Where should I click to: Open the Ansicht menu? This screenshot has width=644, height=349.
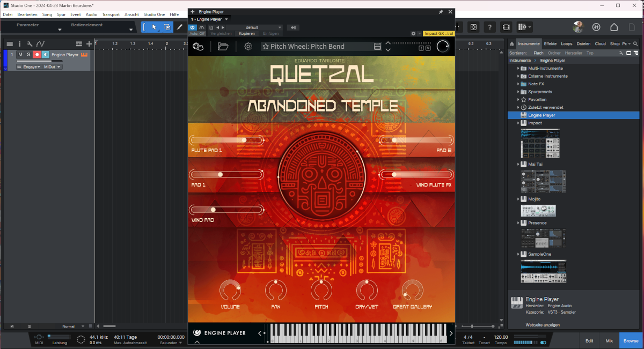point(131,14)
